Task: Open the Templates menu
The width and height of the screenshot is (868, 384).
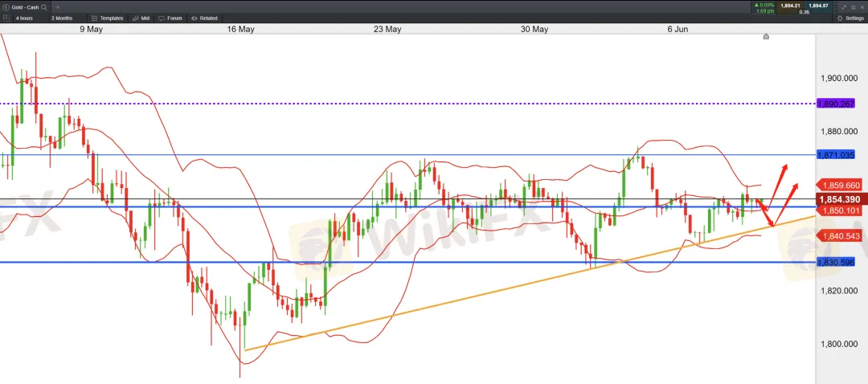Action: 108,18
